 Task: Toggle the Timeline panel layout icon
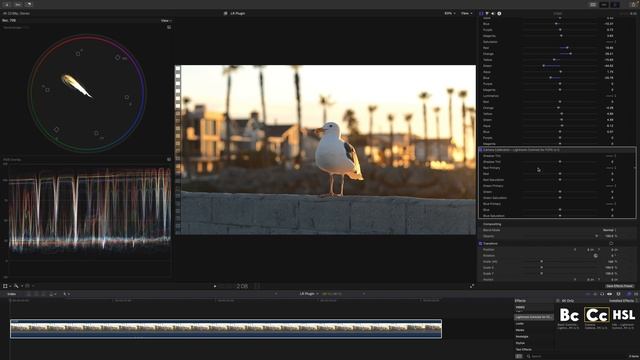click(604, 4)
